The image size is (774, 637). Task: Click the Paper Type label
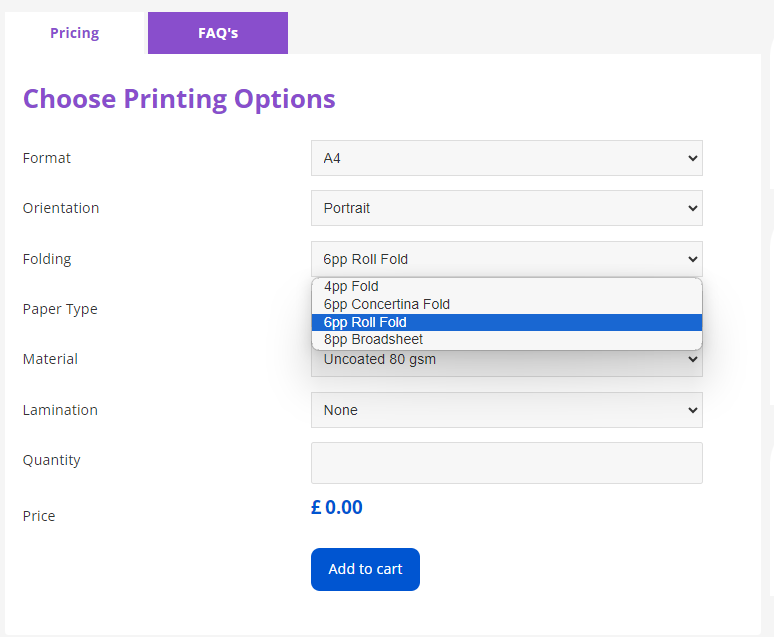pos(60,309)
